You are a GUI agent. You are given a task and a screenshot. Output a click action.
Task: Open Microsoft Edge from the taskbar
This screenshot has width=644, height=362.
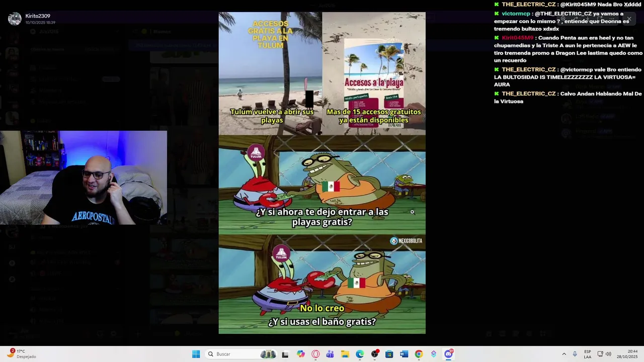[x=360, y=354]
